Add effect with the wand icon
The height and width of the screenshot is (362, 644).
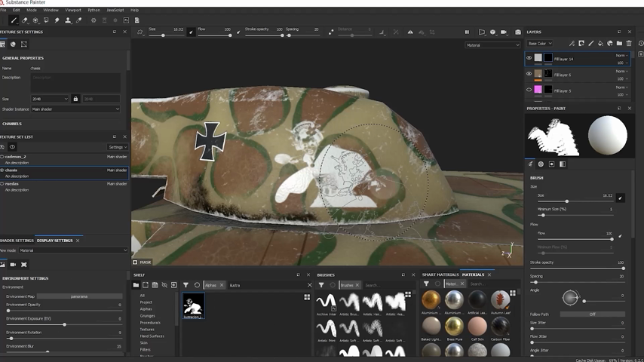572,43
